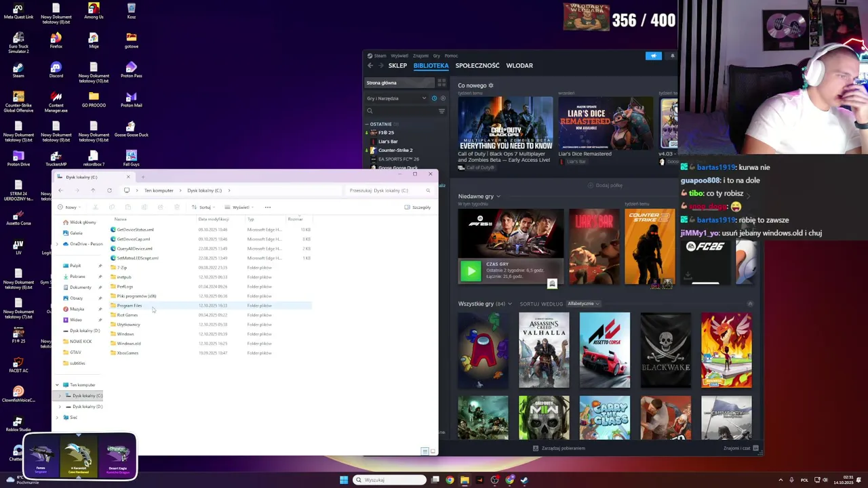Switch to the SPOŁECZNOŚĆ tab in Steam
Image resolution: width=868 pixels, height=488 pixels.
[x=477, y=66]
